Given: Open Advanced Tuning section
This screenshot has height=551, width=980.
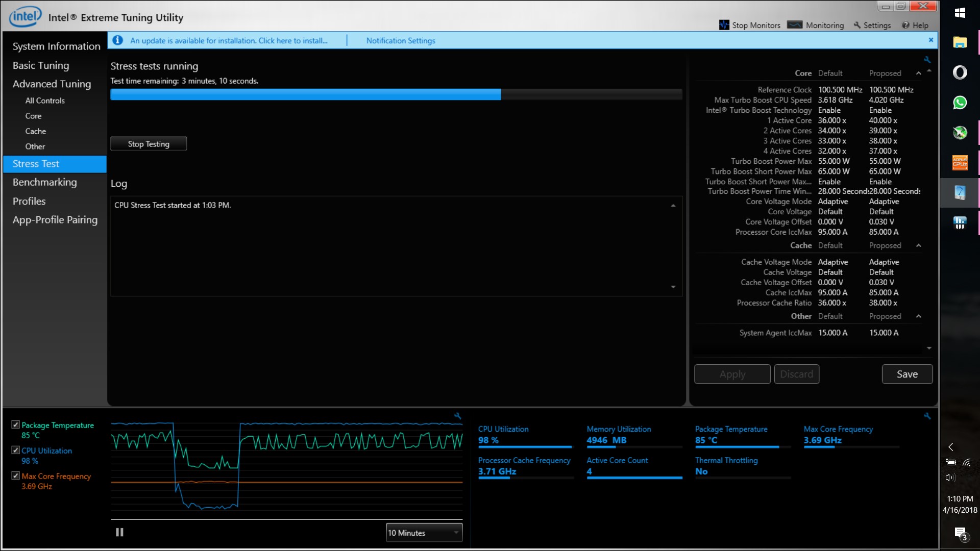Looking at the screenshot, I should 52,84.
